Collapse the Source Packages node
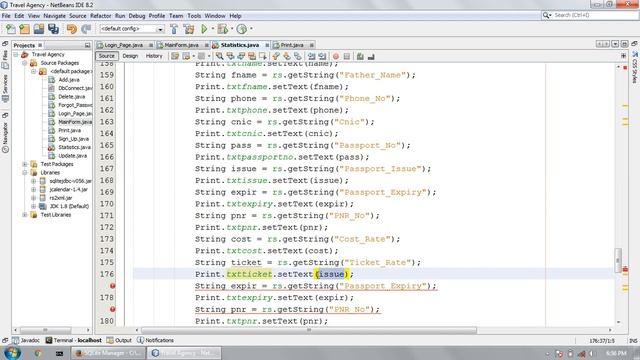 point(25,63)
